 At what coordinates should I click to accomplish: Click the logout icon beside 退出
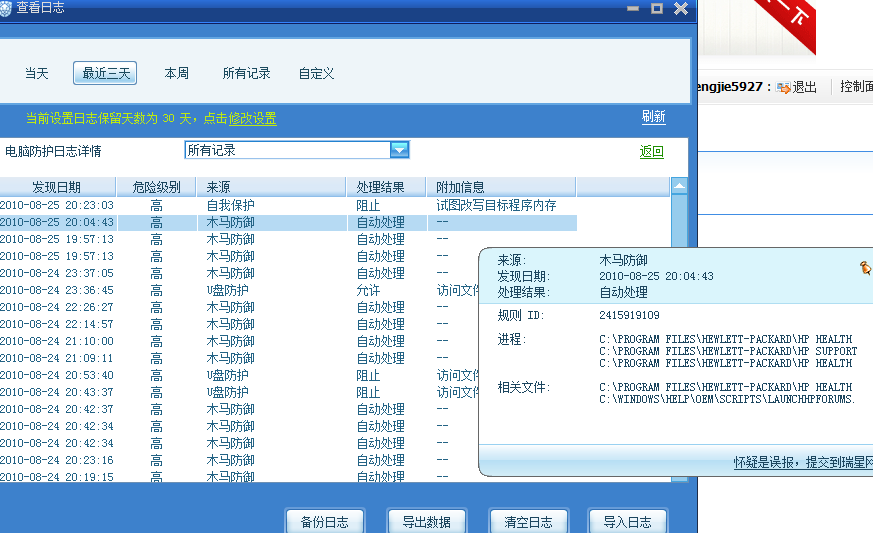pyautogui.click(x=783, y=87)
